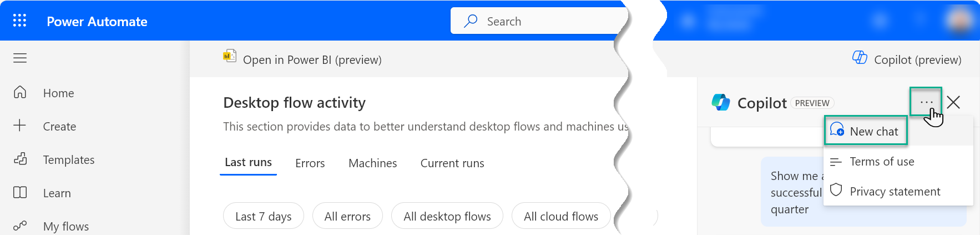
Task: Collapse the navigation hamburger menu
Action: pos(20,58)
